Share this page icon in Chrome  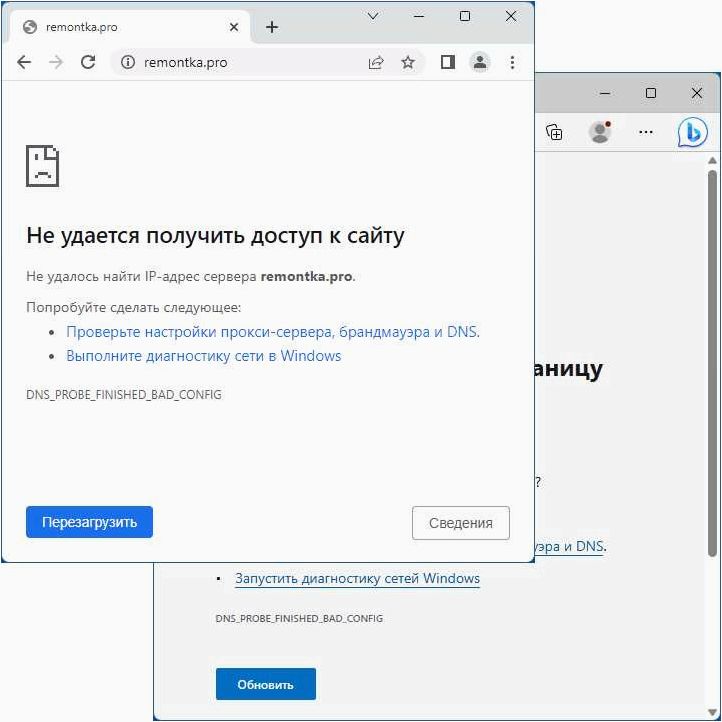point(376,62)
